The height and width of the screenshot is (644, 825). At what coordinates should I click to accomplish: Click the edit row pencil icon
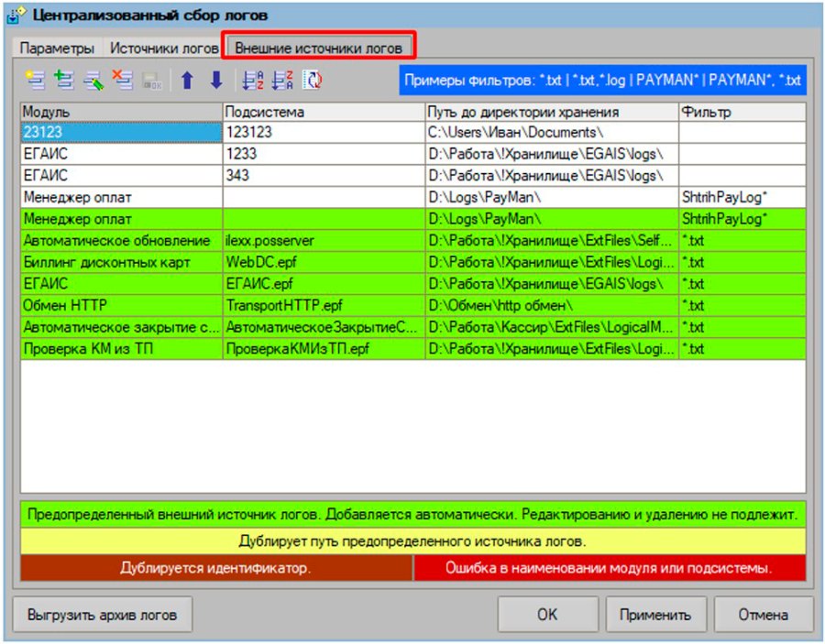click(x=93, y=81)
